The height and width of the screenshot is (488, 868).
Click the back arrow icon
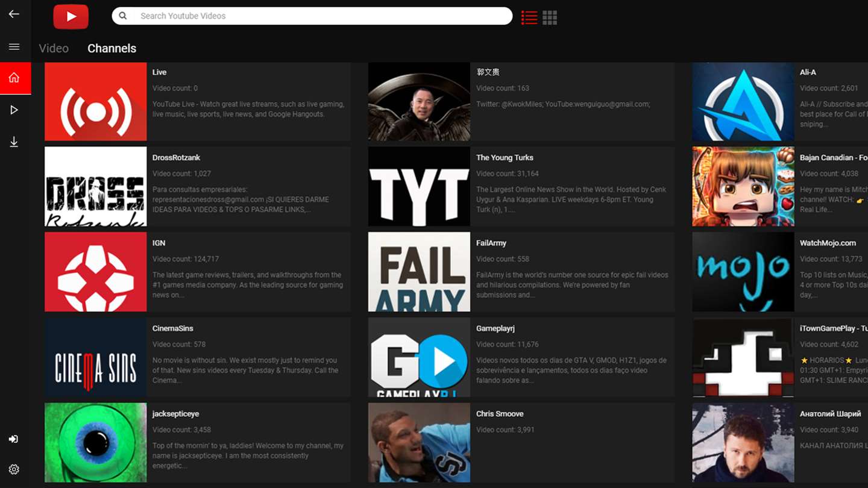pos(14,14)
